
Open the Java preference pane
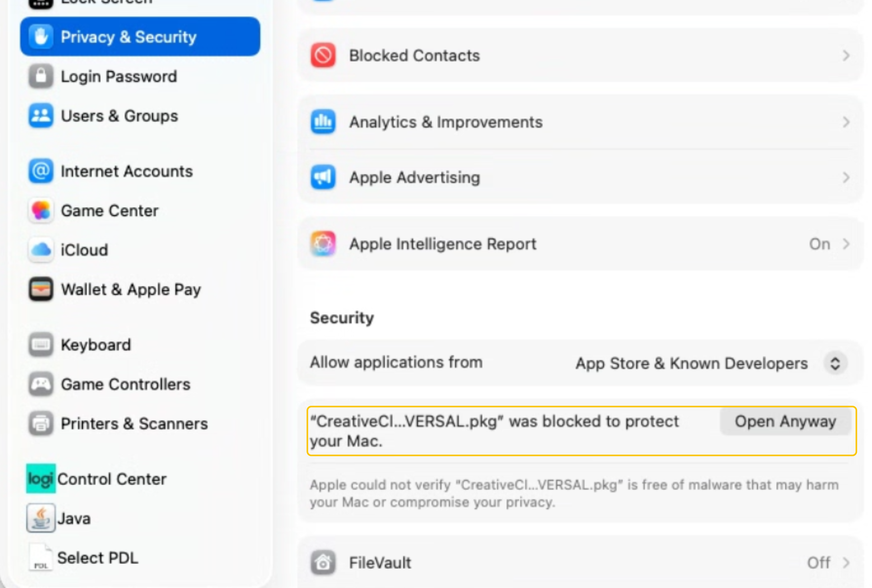point(74,518)
